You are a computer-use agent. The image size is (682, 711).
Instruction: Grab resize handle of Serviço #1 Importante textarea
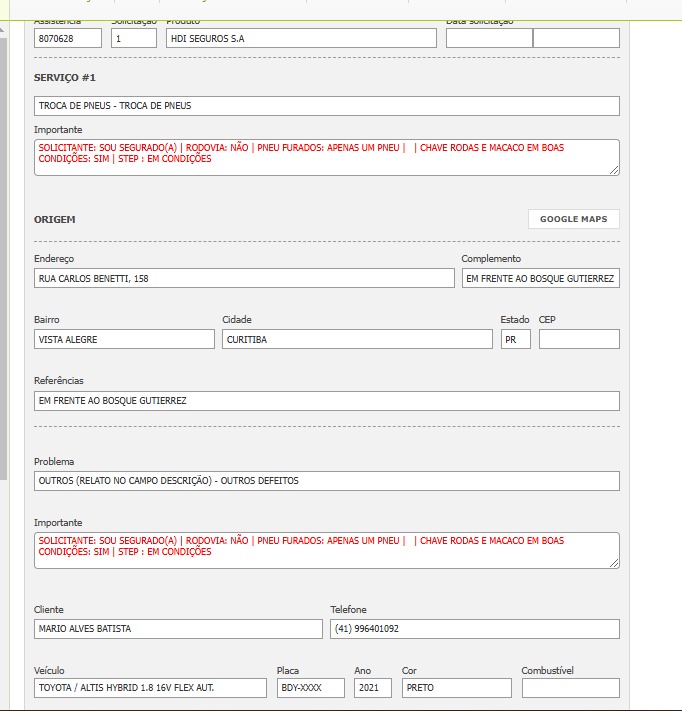coord(614,171)
